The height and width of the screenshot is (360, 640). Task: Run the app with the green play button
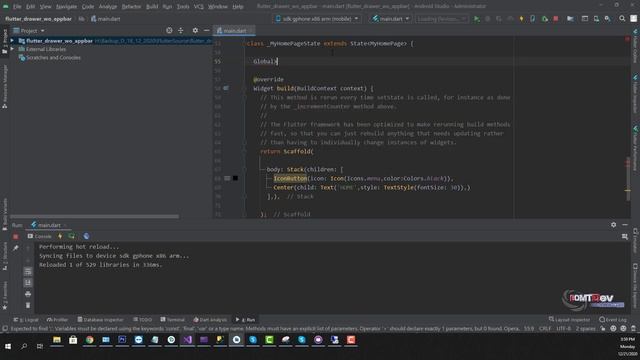click(x=476, y=19)
